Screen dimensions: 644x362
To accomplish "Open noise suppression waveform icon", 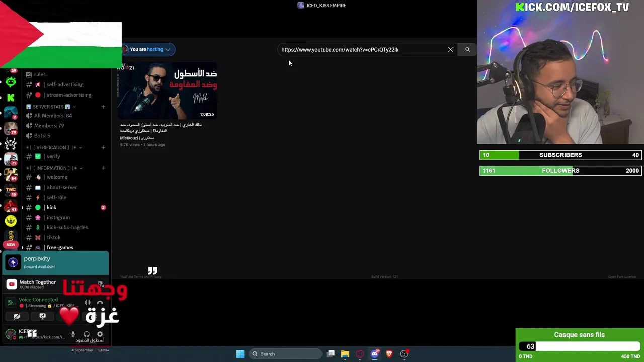I will point(88,303).
